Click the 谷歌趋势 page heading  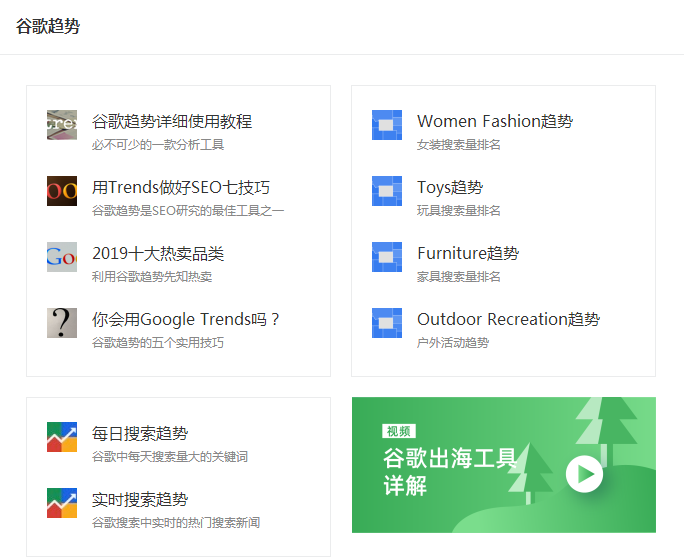point(48,26)
